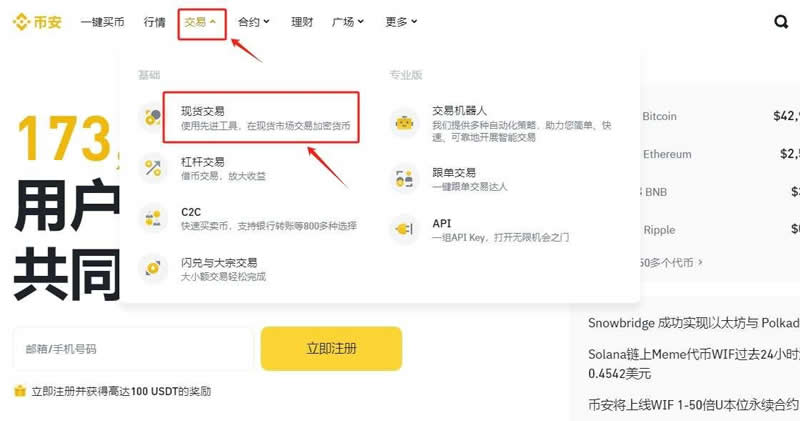
Task: Open the Snowbridge news headline
Action: pyautogui.click(x=694, y=323)
